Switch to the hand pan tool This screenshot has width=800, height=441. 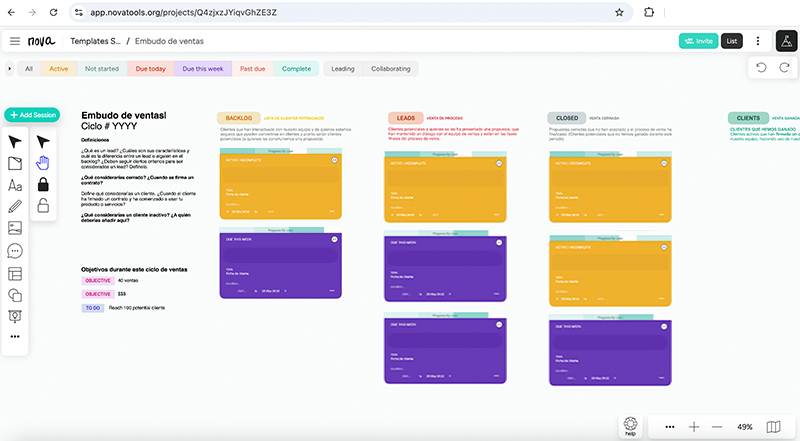pyautogui.click(x=43, y=163)
